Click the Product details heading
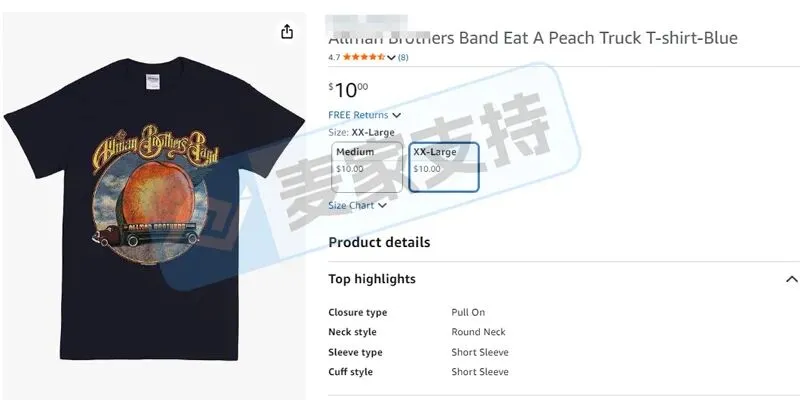Image resolution: width=800 pixels, height=400 pixels. pos(379,242)
